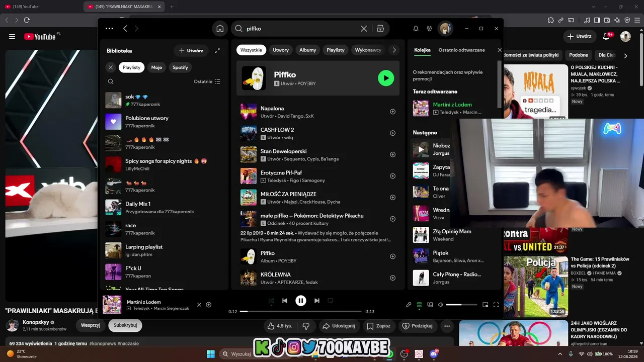The height and width of the screenshot is (362, 644).
Task: Toggle the queue icon in player bar
Action: [x=419, y=305]
